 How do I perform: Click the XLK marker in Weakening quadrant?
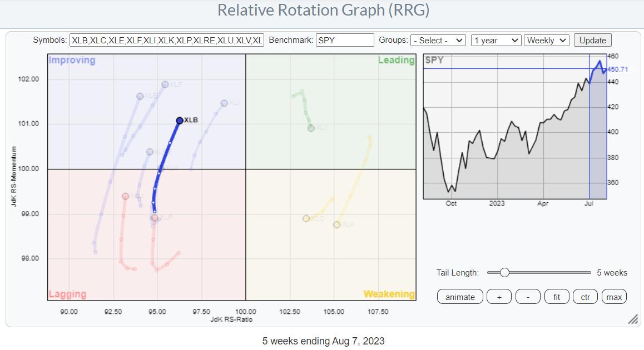click(336, 224)
